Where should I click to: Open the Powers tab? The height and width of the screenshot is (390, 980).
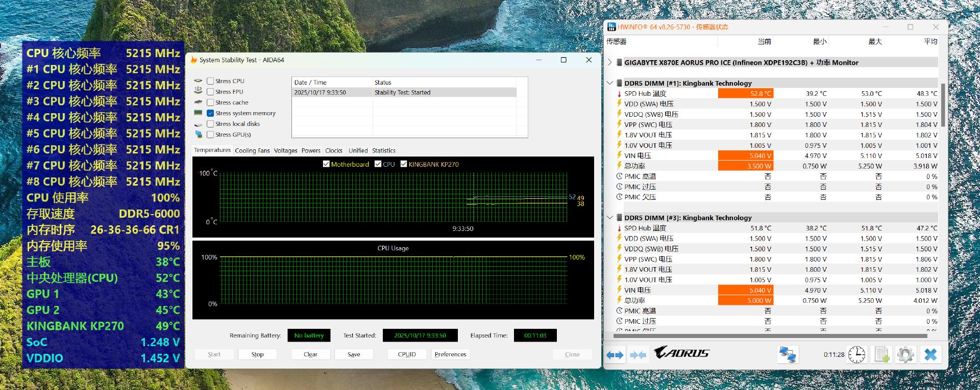tap(311, 150)
